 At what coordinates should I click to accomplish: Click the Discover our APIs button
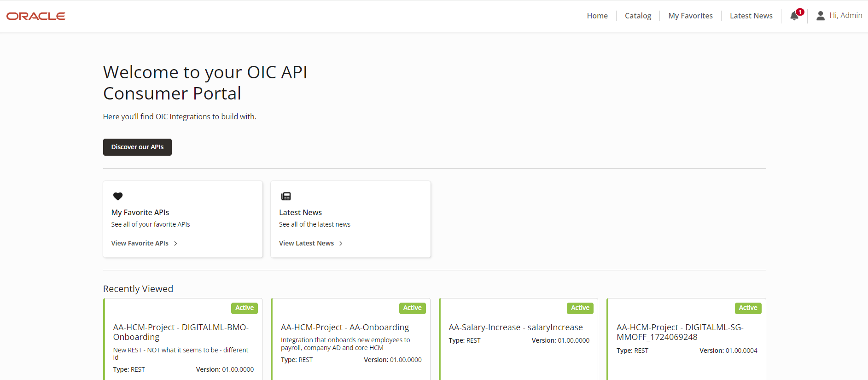(137, 147)
